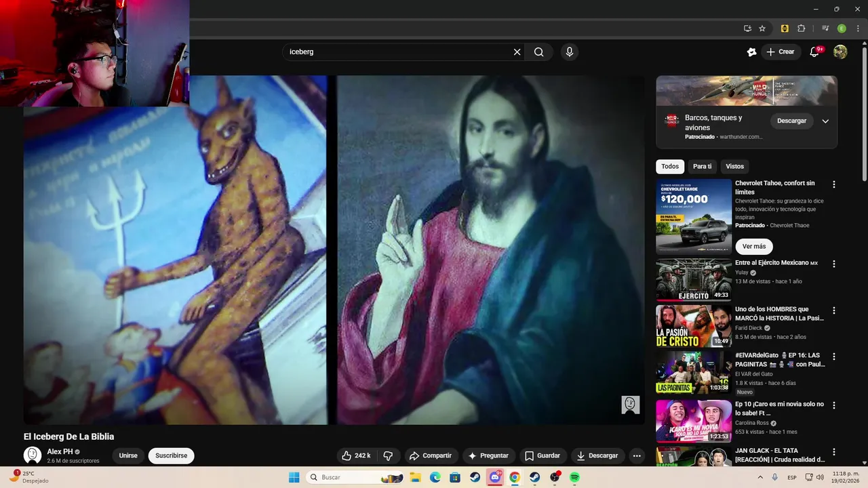Open YouTube notifications bell

tap(815, 52)
